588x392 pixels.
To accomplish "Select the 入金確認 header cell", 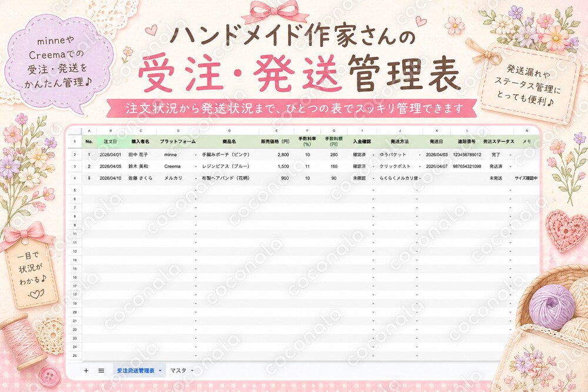I will (x=362, y=142).
